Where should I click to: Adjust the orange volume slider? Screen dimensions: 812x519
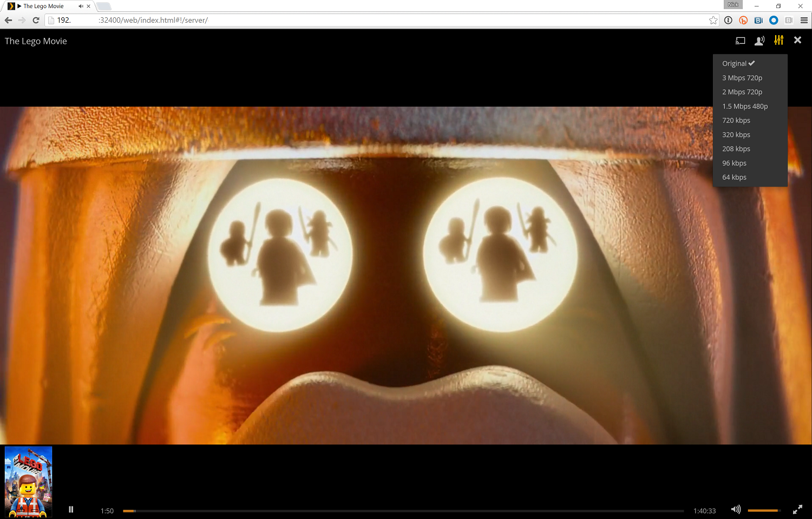coord(764,510)
